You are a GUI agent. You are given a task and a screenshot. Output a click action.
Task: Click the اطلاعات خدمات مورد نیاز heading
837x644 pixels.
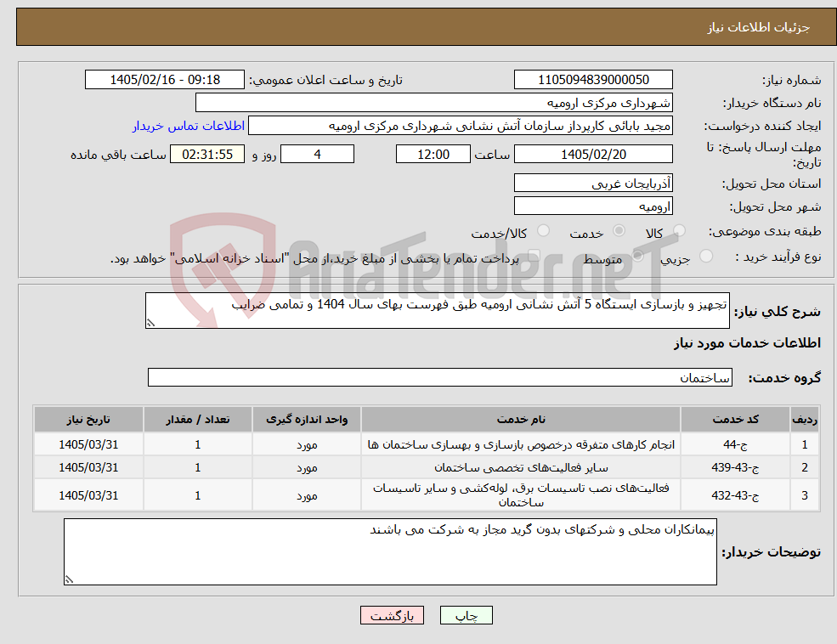point(747,342)
